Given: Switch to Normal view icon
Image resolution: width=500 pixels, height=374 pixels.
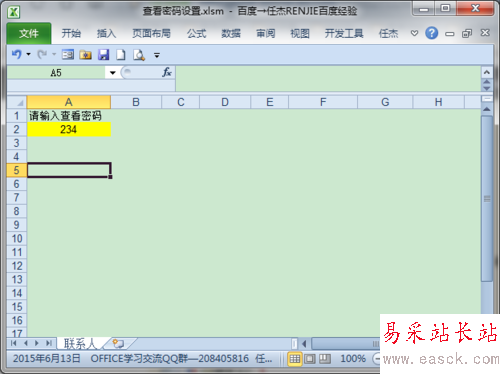Looking at the screenshot, I should (x=295, y=359).
